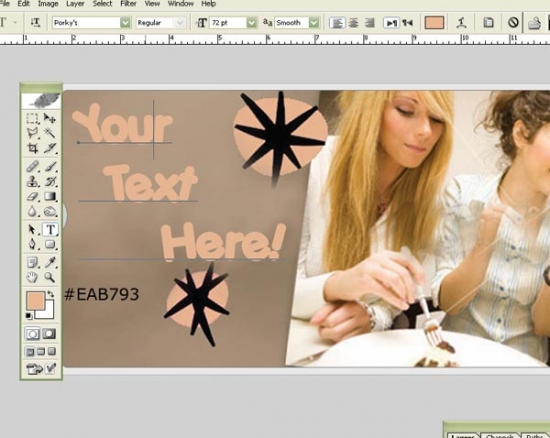Select the Notes tool
550x438 pixels.
32,262
